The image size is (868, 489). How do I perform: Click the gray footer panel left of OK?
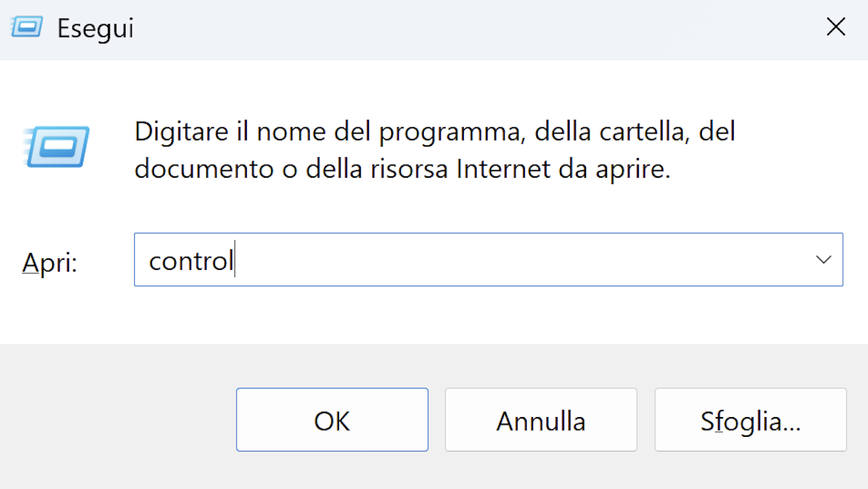click(117, 418)
